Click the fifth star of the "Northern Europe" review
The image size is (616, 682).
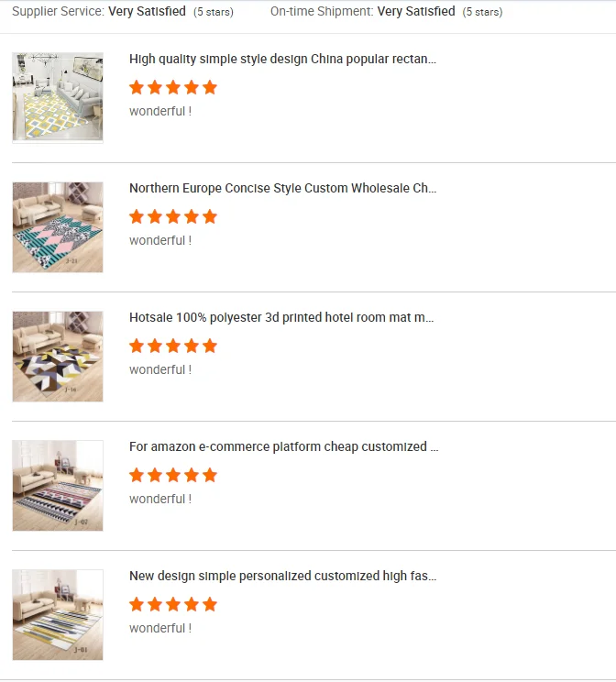[210, 217]
